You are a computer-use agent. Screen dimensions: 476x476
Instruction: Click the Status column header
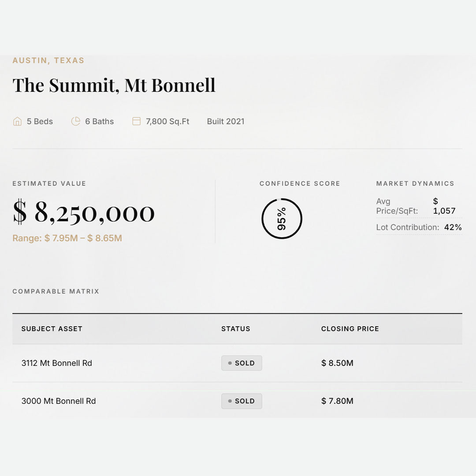(x=236, y=329)
